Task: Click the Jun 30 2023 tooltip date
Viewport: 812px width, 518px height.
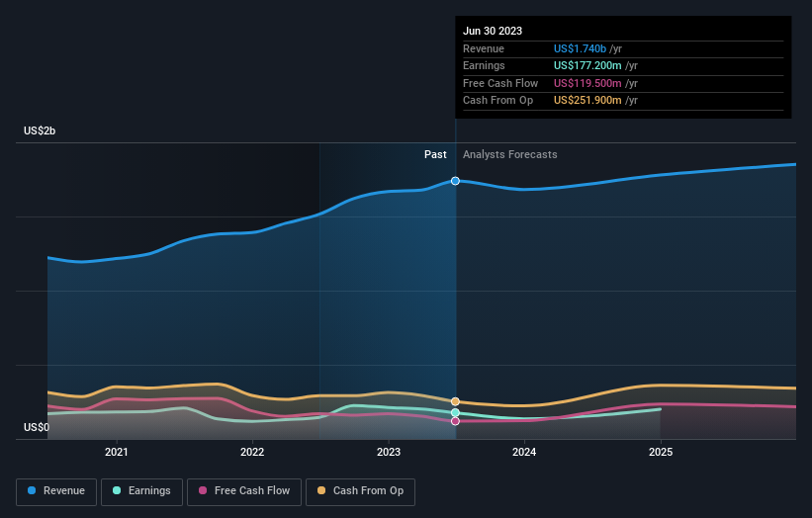Action: coord(492,31)
